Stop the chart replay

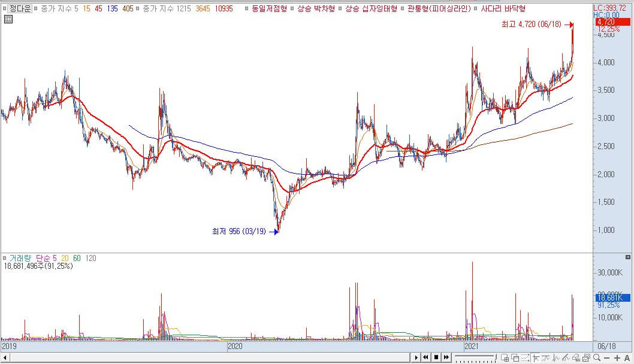436,357
